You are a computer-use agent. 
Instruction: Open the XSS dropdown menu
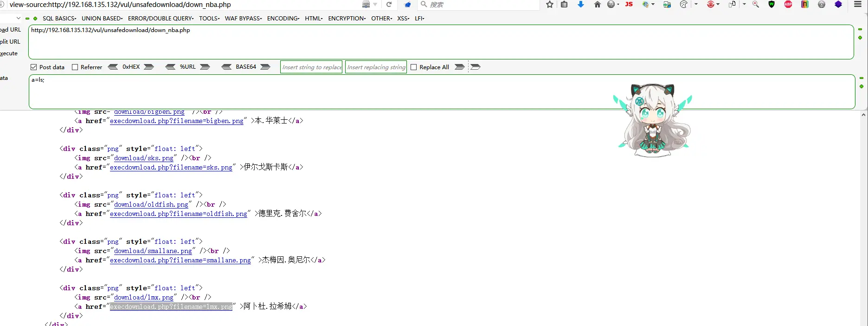pyautogui.click(x=403, y=19)
